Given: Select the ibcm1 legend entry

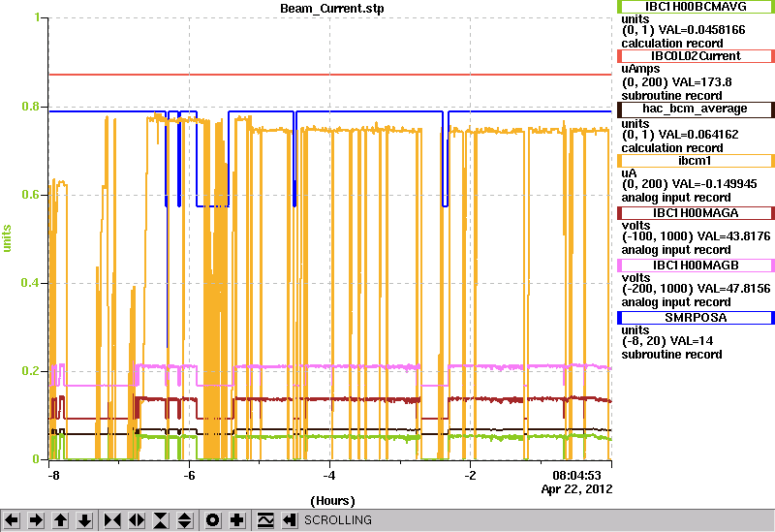Looking at the screenshot, I should point(696,161).
